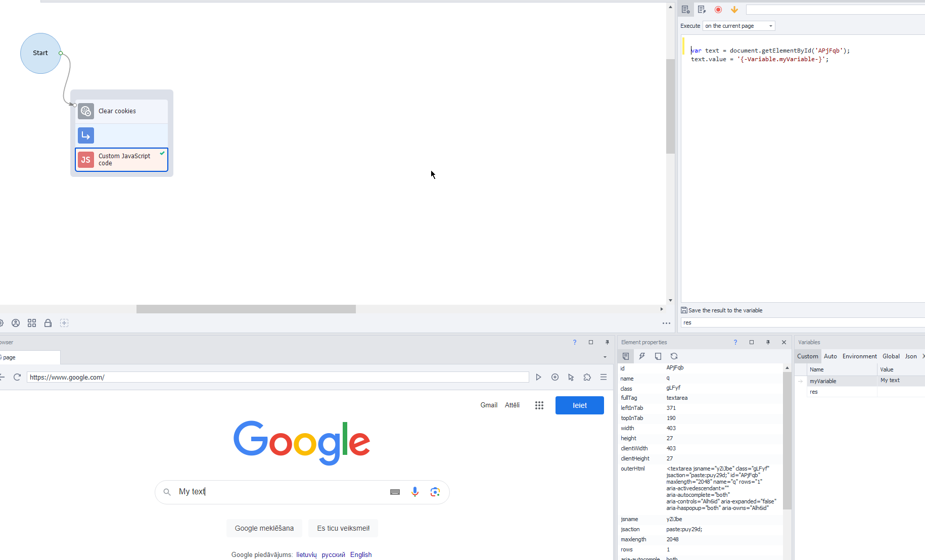Click the four-squares grid icon in canvas toolbar
925x560 pixels.
pos(32,323)
